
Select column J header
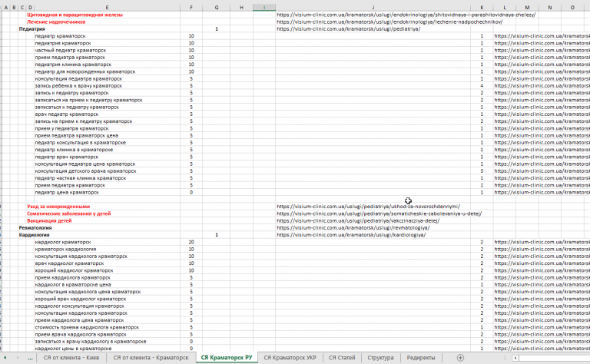pos(373,8)
